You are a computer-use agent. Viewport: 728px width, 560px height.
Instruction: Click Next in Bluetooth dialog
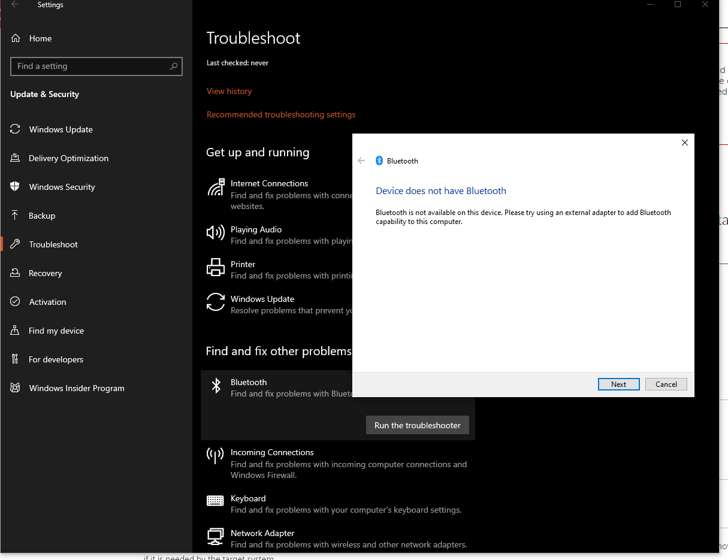tap(619, 385)
